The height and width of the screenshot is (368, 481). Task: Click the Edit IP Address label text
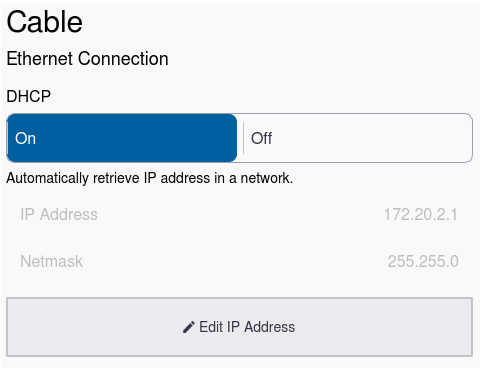[247, 327]
